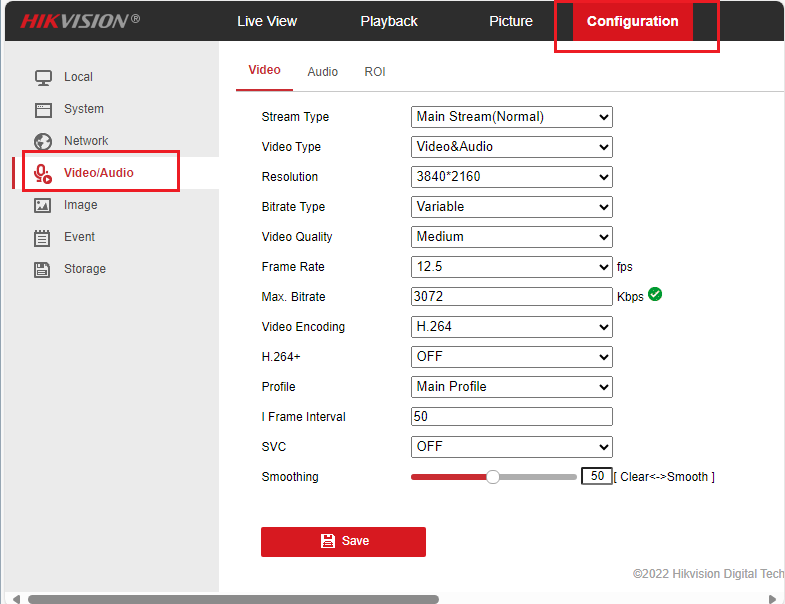Open the Stream Type dropdown
The image size is (785, 604).
[511, 117]
